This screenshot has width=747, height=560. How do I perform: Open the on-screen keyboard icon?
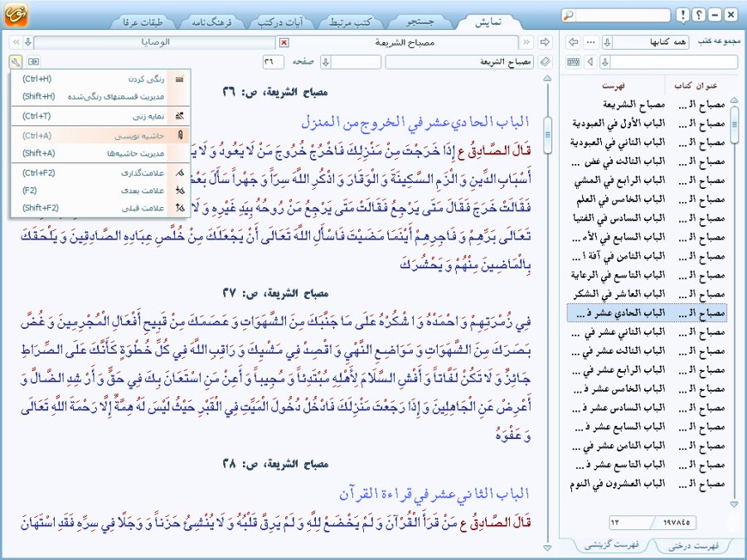[574, 62]
